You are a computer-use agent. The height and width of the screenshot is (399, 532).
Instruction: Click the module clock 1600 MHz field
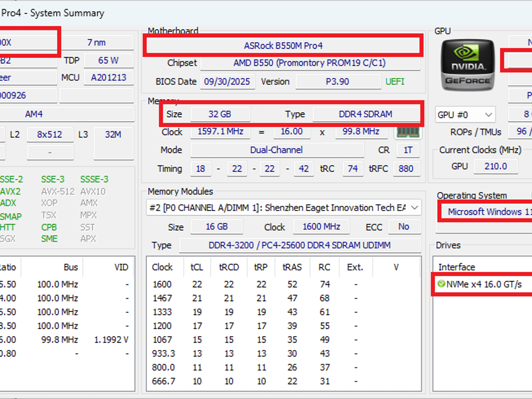point(322,227)
